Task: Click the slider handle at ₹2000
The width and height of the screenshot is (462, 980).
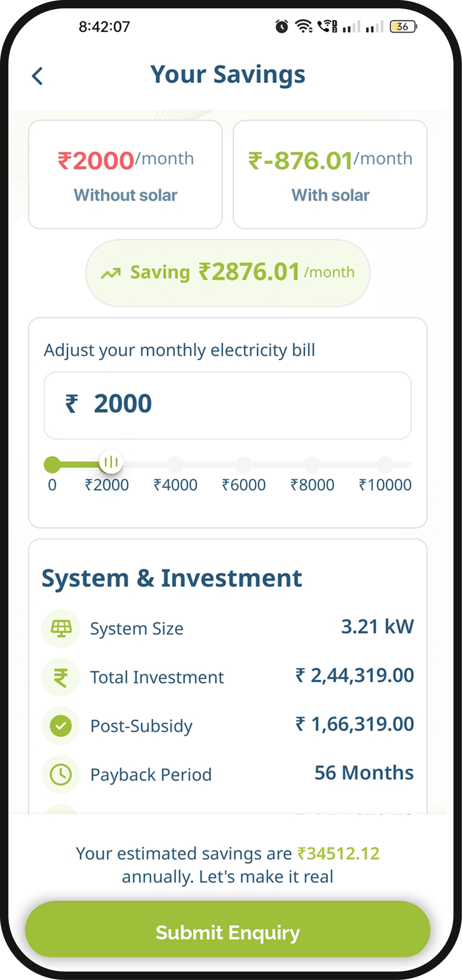Action: tap(111, 462)
